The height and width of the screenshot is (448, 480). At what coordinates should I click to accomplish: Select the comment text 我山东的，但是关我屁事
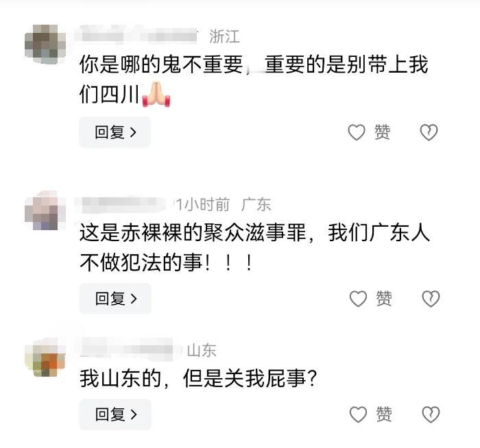pos(197,379)
